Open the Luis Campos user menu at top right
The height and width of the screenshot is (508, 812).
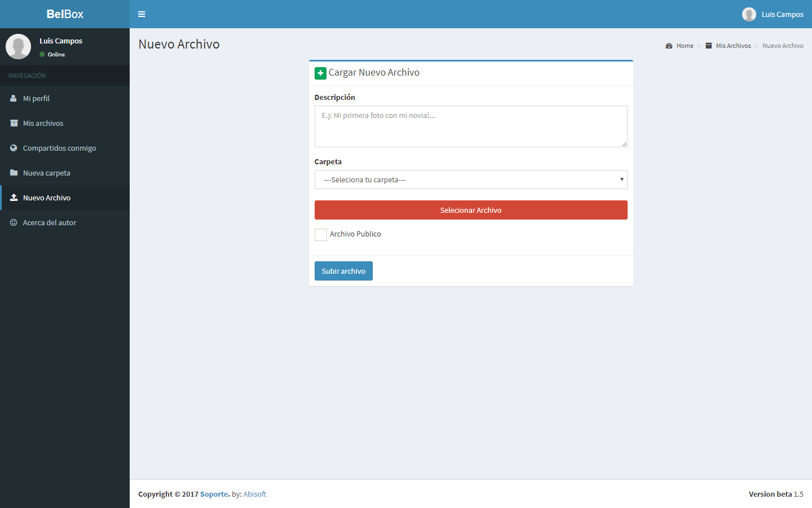773,14
